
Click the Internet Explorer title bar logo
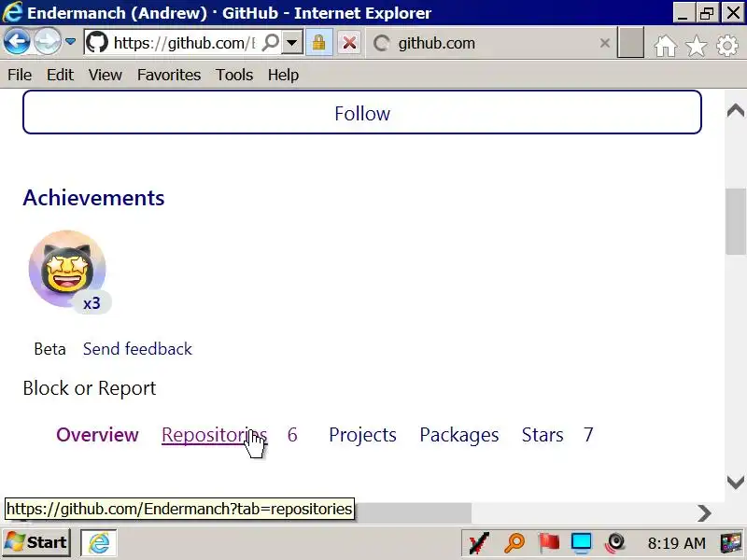(x=12, y=12)
